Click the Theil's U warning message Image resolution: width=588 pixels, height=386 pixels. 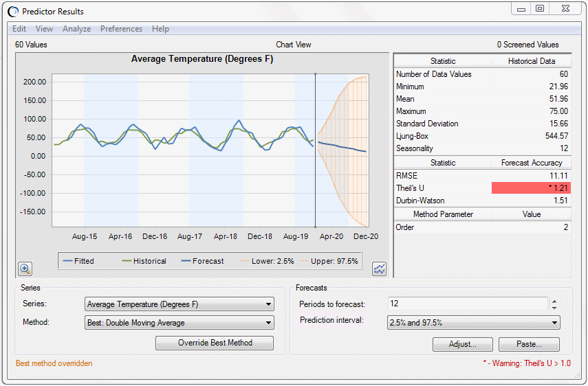[x=527, y=363]
